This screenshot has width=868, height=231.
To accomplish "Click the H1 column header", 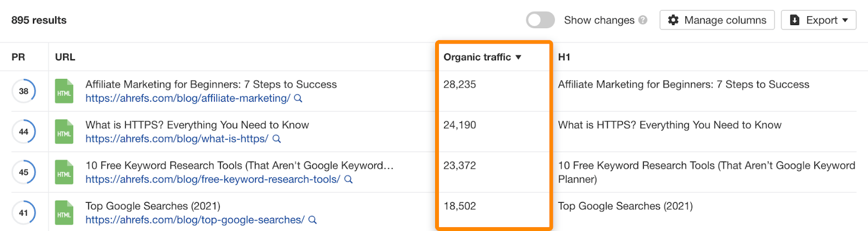I will tap(564, 57).
